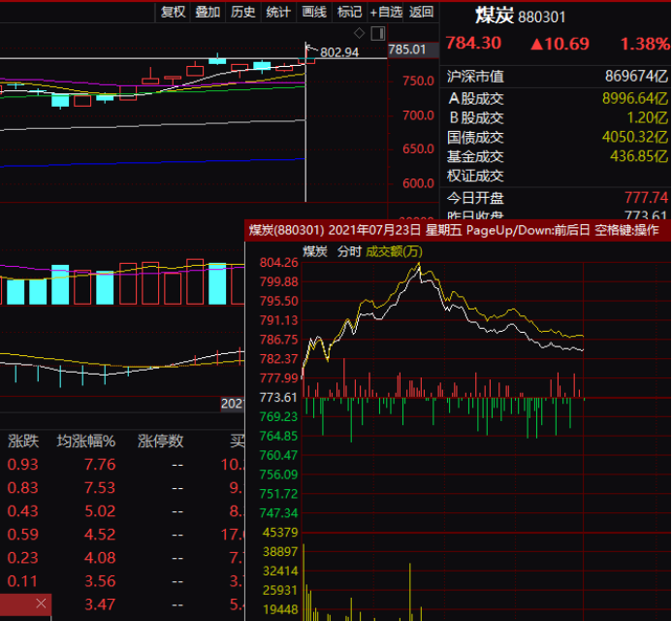The image size is (672, 621).
Task: Select the 分时 tab in popup
Action: coord(349,251)
